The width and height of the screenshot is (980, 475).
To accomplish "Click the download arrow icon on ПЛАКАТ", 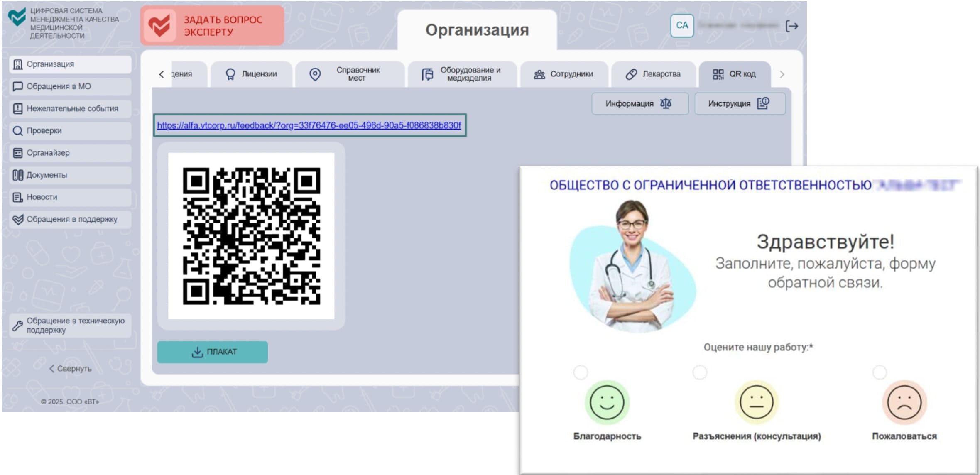I will (x=197, y=352).
